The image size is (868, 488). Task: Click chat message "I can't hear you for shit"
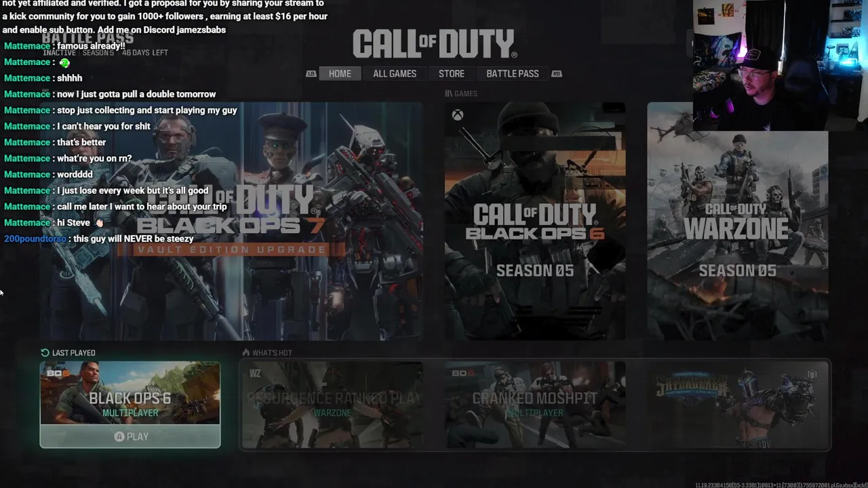point(104,126)
